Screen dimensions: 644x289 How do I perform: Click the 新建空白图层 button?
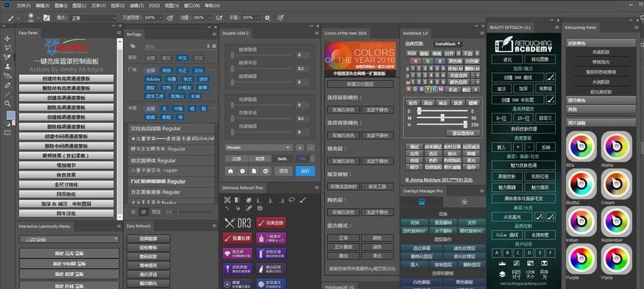(x=360, y=84)
